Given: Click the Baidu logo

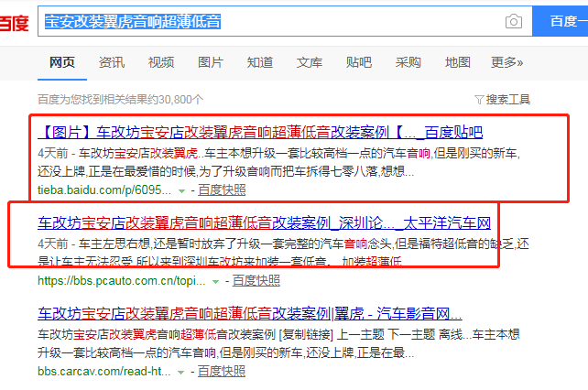Looking at the screenshot, I should [15, 23].
